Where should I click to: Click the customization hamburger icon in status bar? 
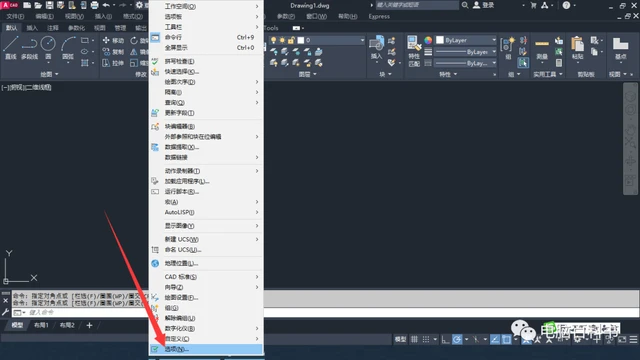click(633, 339)
